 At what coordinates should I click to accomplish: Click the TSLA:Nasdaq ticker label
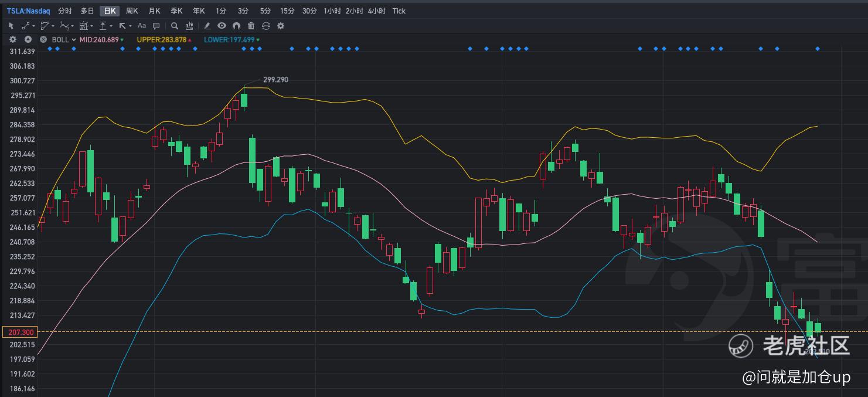pos(28,11)
